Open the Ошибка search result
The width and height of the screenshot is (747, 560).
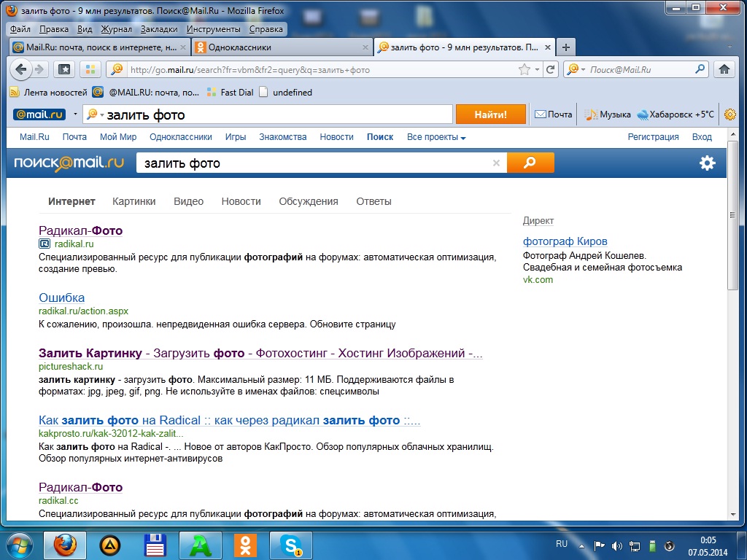click(x=61, y=297)
